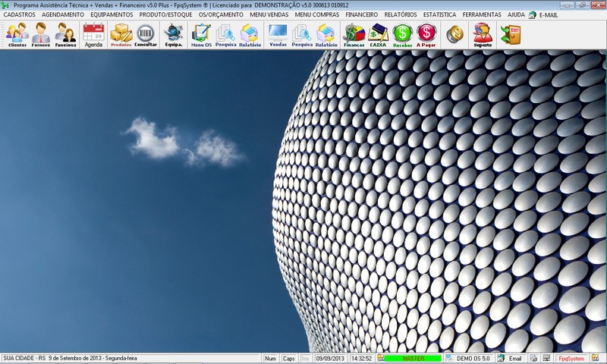Click the red A Pagar dollar icon
Viewport: 607px width, 364px height.
(x=426, y=35)
